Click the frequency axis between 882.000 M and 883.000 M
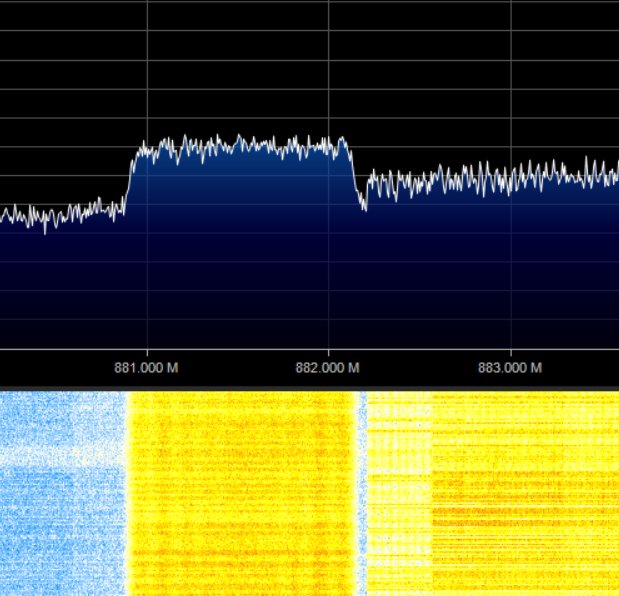The width and height of the screenshot is (619, 596). pyautogui.click(x=420, y=368)
